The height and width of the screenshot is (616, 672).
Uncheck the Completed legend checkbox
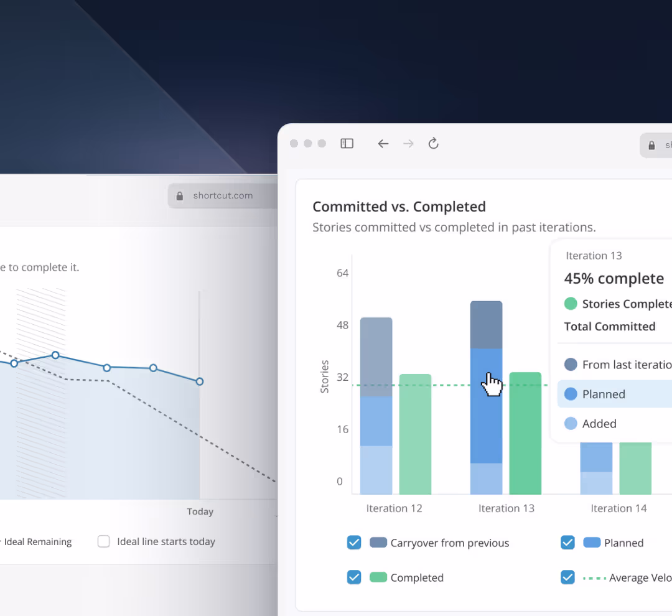(x=354, y=577)
